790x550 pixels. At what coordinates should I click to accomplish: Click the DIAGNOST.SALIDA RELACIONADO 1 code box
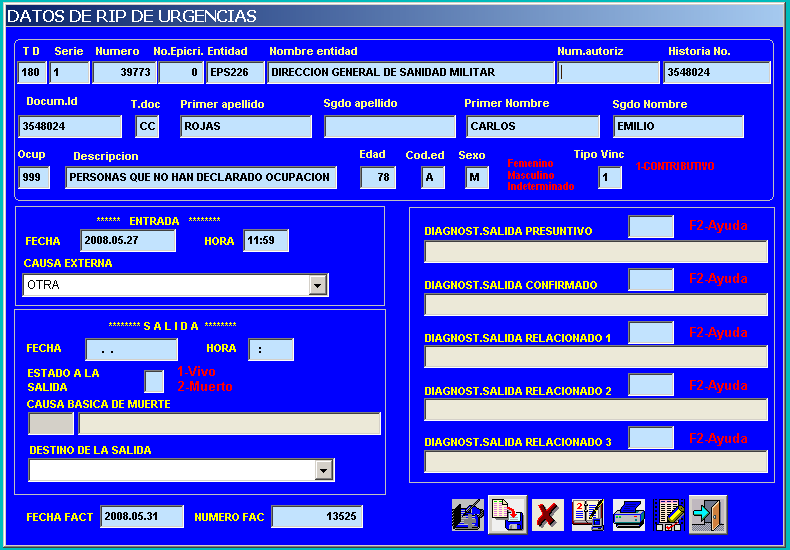point(651,333)
